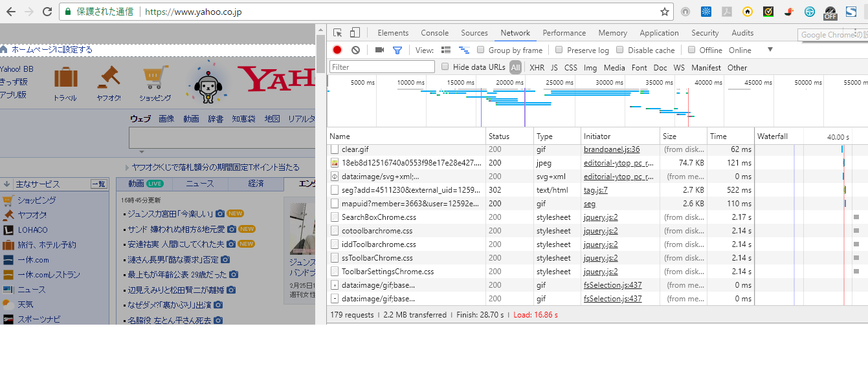Enable Preserve log checkbox

(559, 50)
